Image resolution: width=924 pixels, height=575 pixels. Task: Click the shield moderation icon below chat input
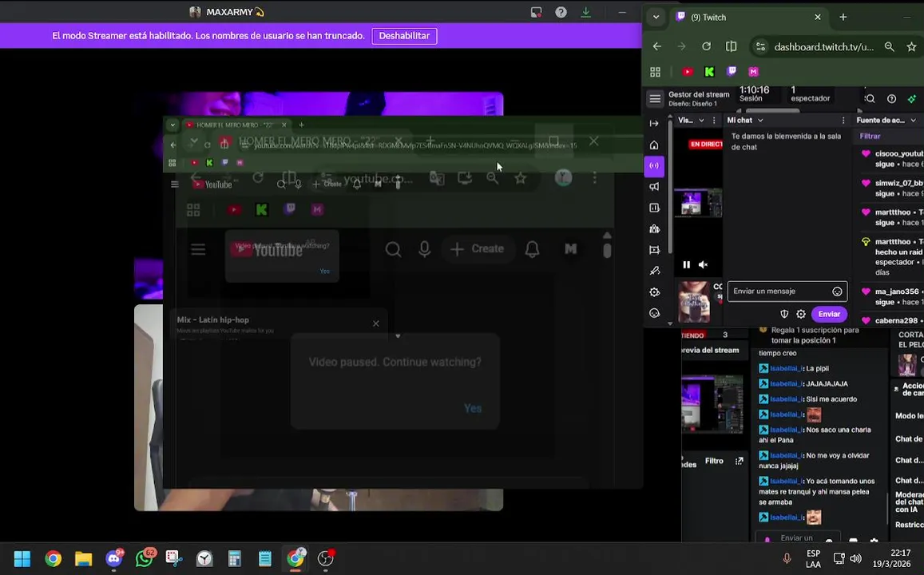[783, 314]
